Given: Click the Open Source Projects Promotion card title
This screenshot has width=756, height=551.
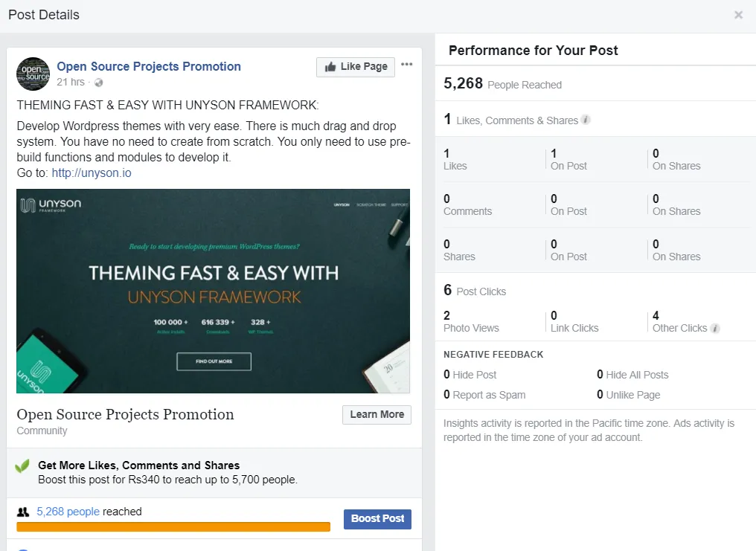Looking at the screenshot, I should point(125,414).
